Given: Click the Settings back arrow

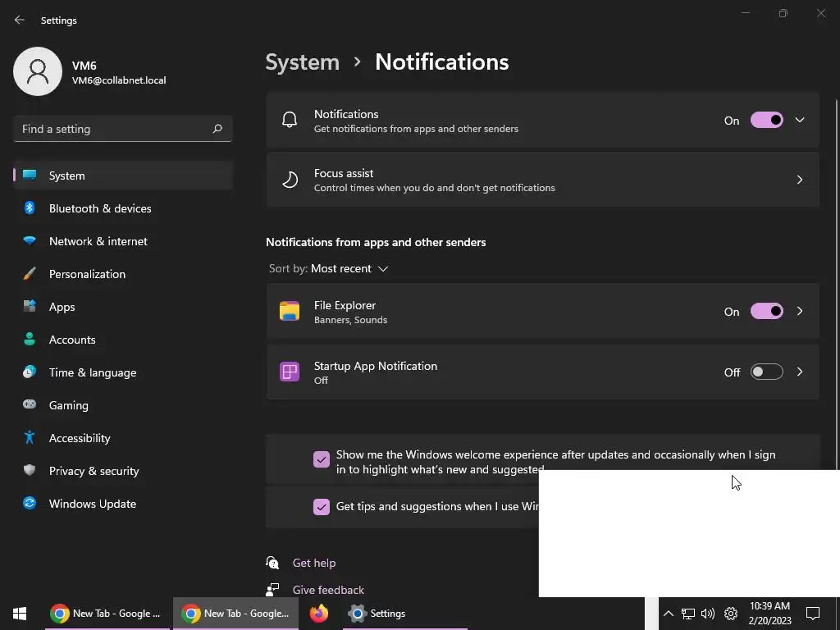Looking at the screenshot, I should [20, 20].
